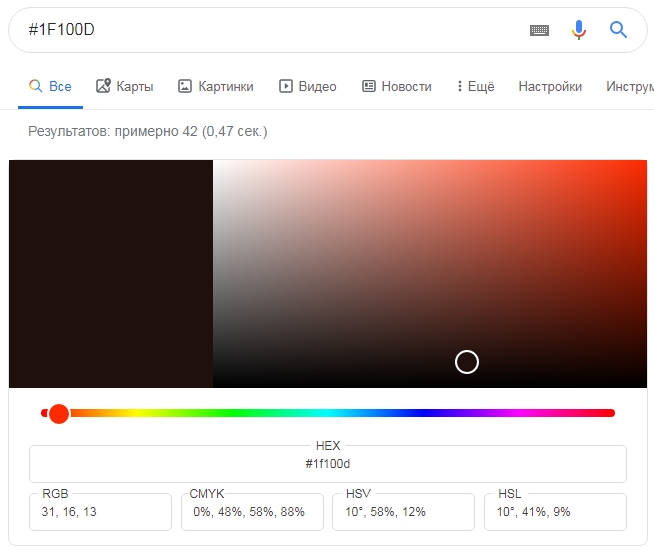654x551 pixels.
Task: Click the blue search magnifier icon
Action: [618, 30]
